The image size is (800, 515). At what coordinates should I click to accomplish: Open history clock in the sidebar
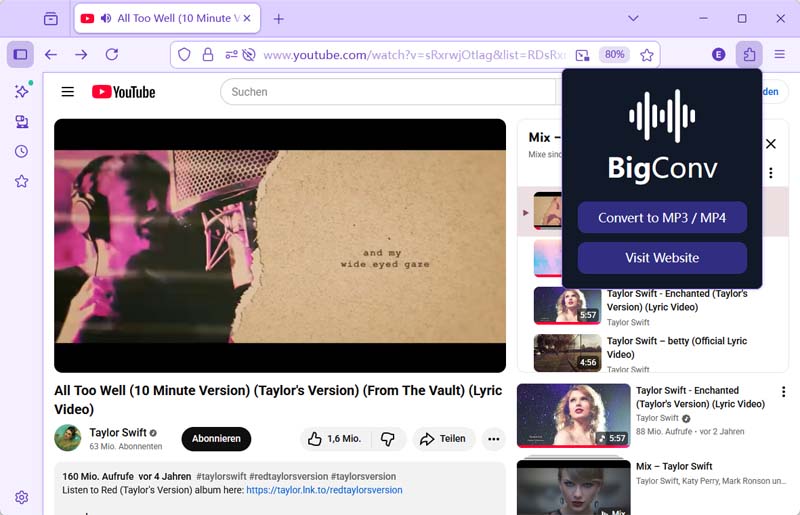(21, 151)
